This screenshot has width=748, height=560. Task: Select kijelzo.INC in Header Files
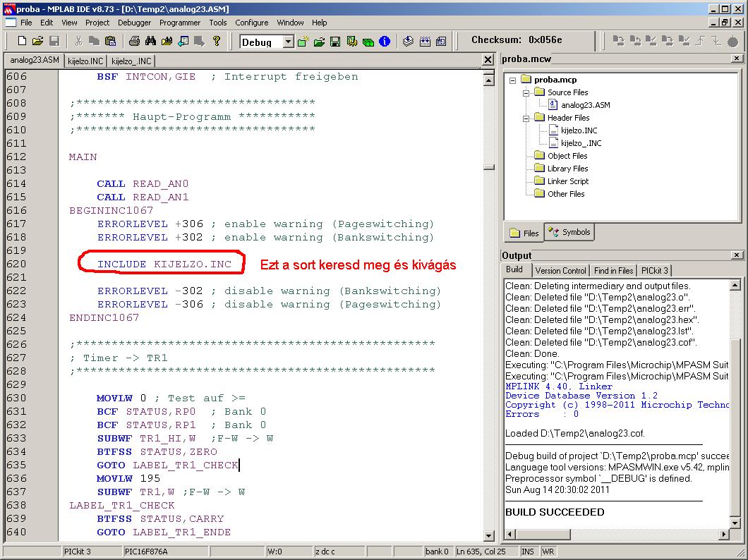pyautogui.click(x=579, y=130)
